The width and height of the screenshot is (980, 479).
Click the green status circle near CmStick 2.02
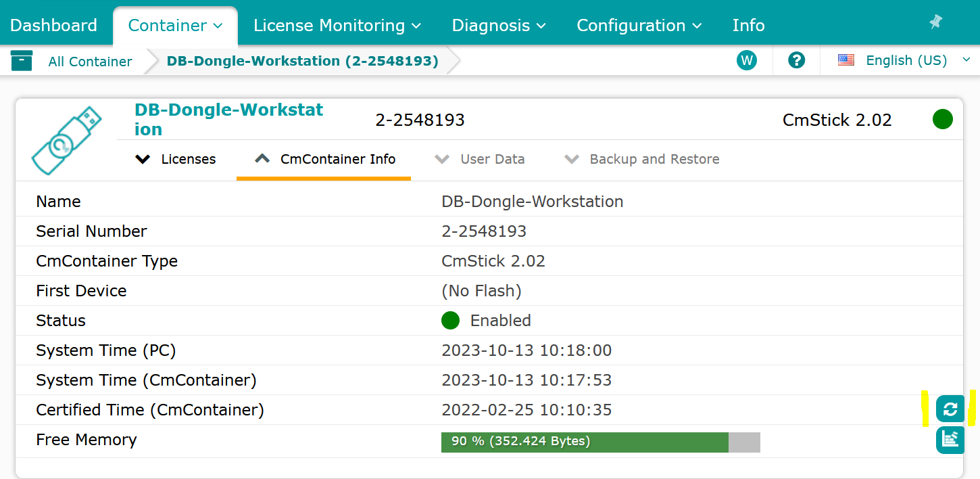point(942,120)
